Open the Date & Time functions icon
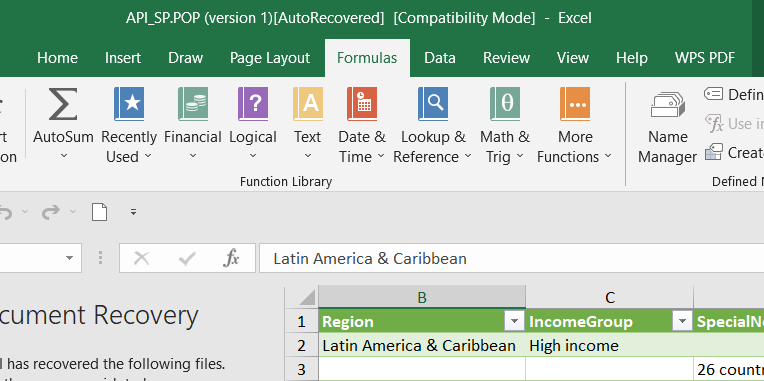Viewport: 764px width, 381px height. pyautogui.click(x=362, y=104)
